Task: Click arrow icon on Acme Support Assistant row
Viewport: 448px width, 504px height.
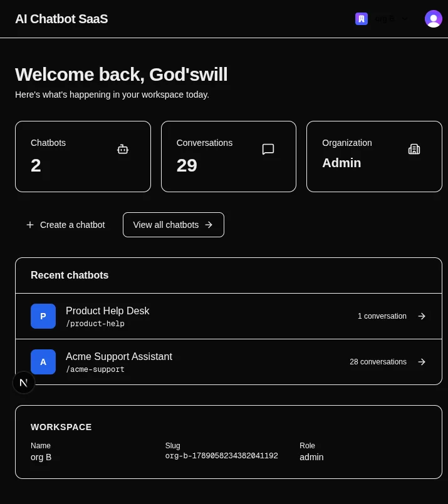Action: (422, 362)
